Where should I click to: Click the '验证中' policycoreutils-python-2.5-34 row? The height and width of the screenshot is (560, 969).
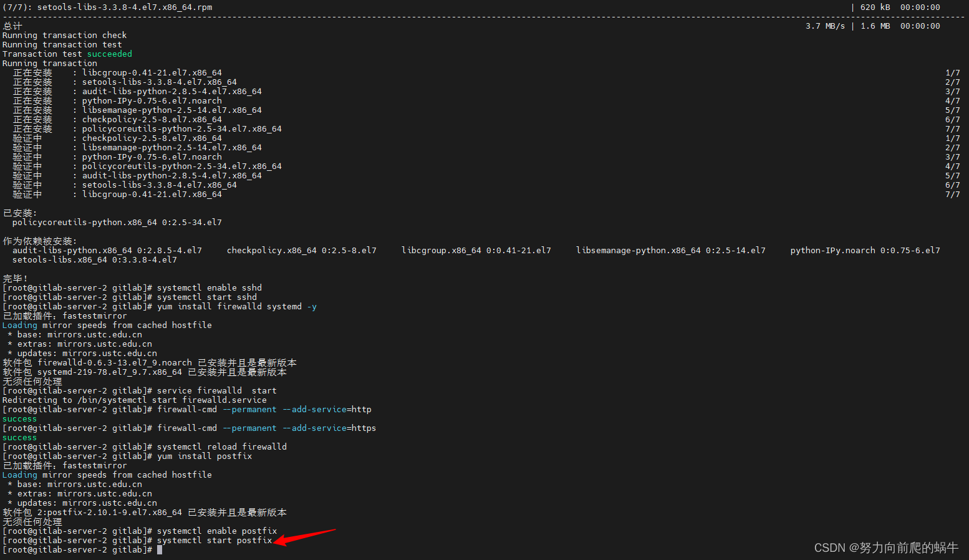pos(486,167)
